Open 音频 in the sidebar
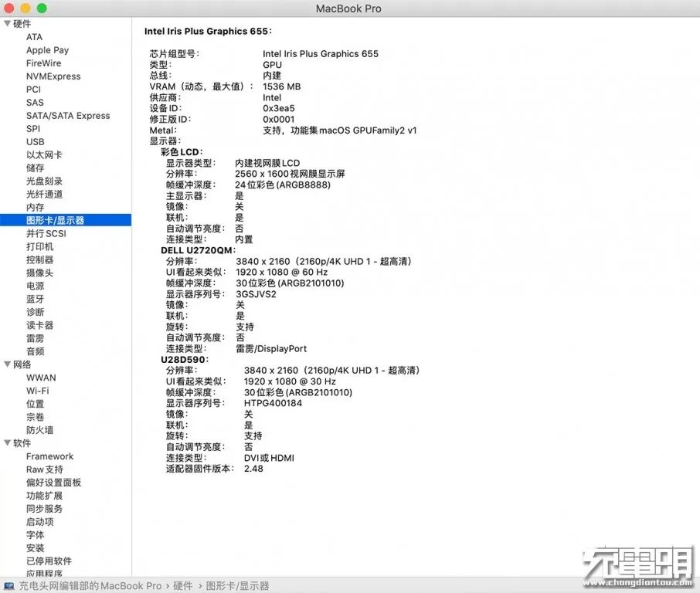This screenshot has width=700, height=593. (x=36, y=351)
